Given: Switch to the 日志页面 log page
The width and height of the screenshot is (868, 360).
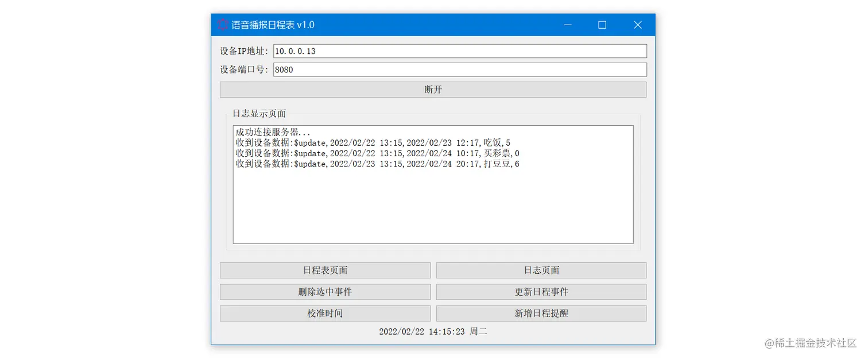Looking at the screenshot, I should (541, 270).
